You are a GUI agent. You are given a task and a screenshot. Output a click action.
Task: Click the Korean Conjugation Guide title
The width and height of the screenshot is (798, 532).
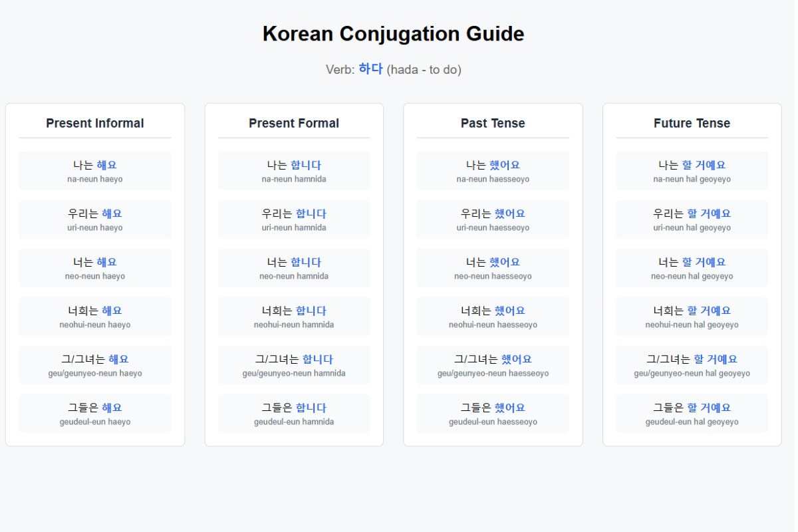click(393, 34)
